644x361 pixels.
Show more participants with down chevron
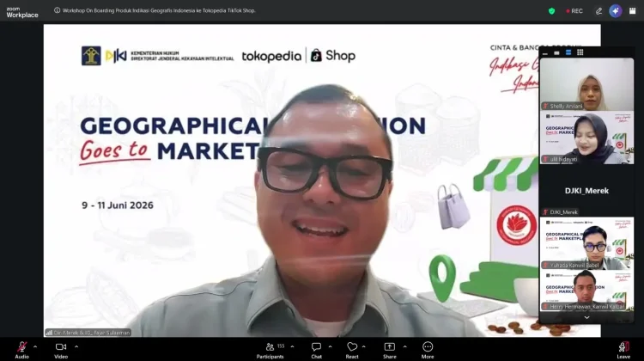coord(586,317)
